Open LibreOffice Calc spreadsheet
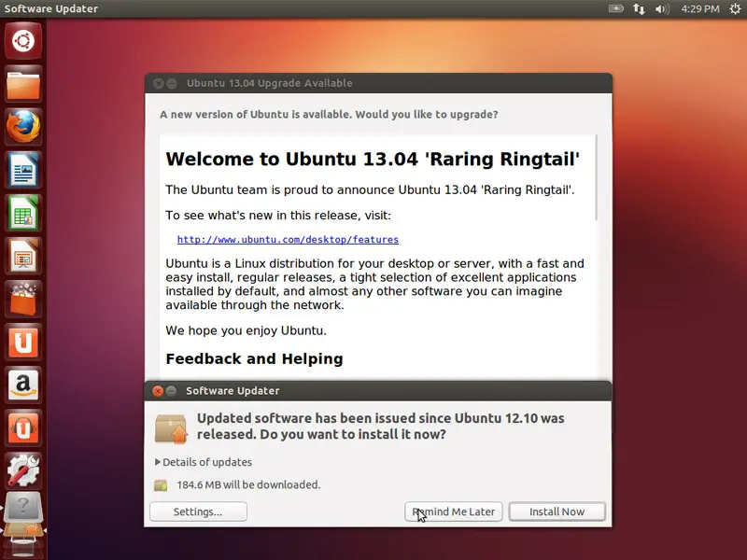 tap(22, 214)
